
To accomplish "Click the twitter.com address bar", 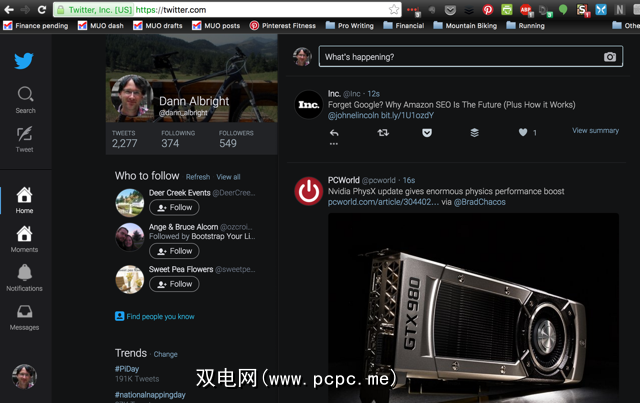I will pos(227,9).
